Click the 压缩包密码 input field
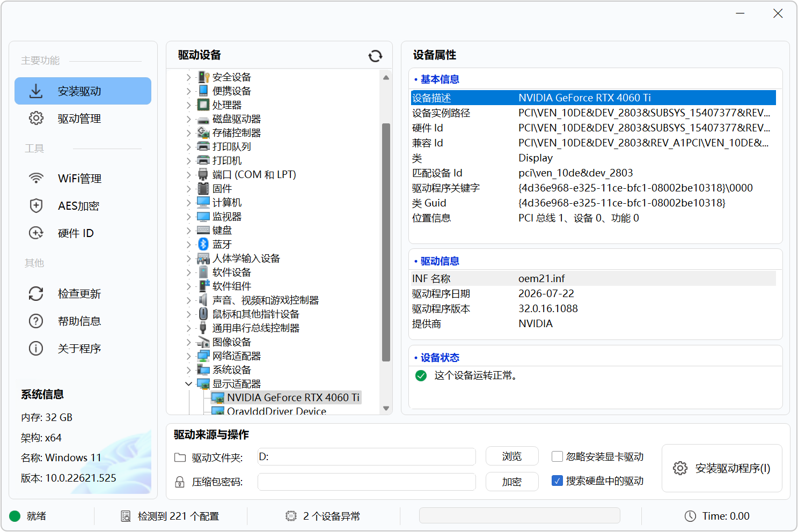Viewport: 798px width, 532px height. pos(367,482)
